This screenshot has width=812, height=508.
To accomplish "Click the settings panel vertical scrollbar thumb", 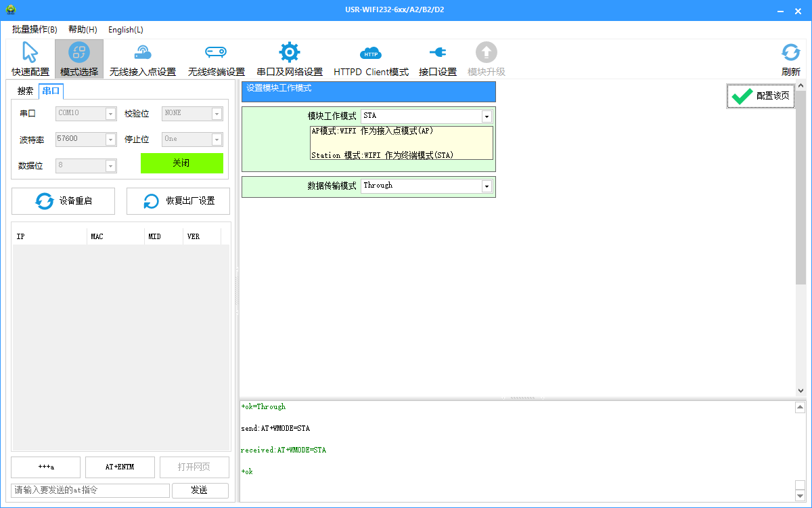I will (801, 188).
